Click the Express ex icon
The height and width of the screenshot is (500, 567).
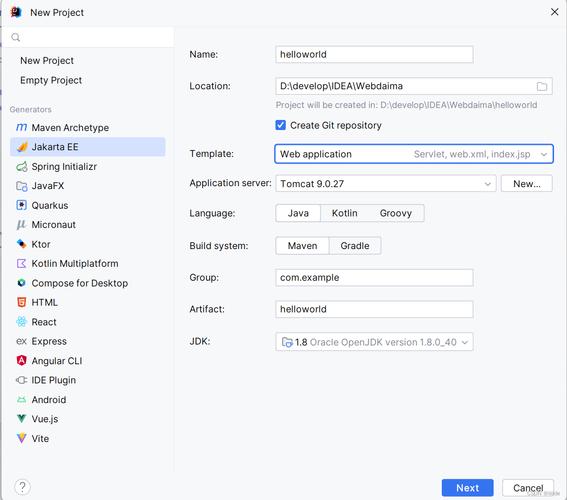pos(21,341)
